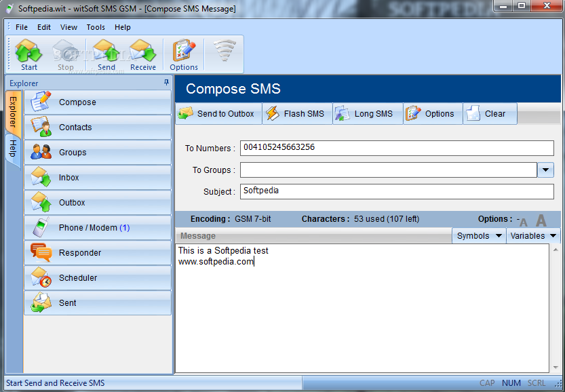The image size is (565, 392).
Task: Click the signal strength icon in the toolbar
Action: pyautogui.click(x=225, y=51)
